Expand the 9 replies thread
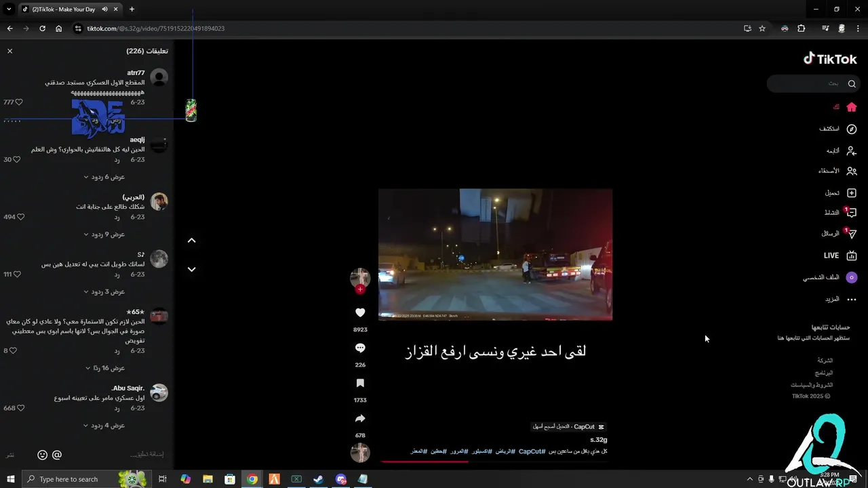Viewport: 868px width, 488px height. (x=104, y=235)
